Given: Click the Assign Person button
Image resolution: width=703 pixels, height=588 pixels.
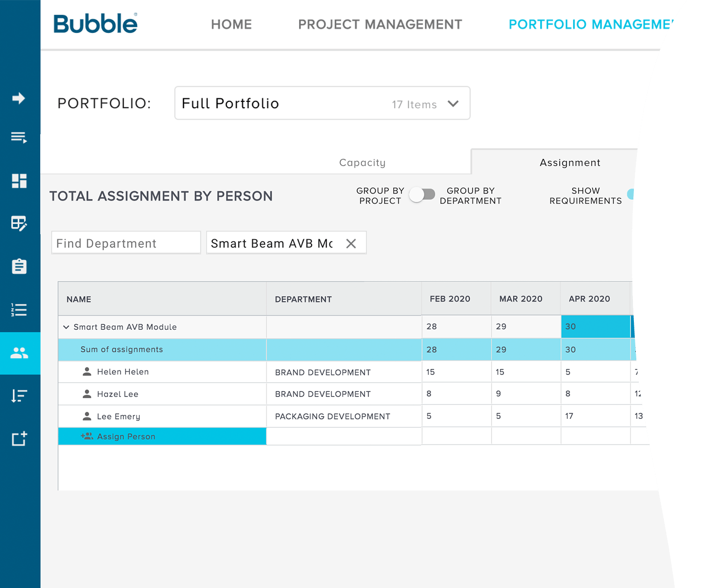Looking at the screenshot, I should 126,437.
